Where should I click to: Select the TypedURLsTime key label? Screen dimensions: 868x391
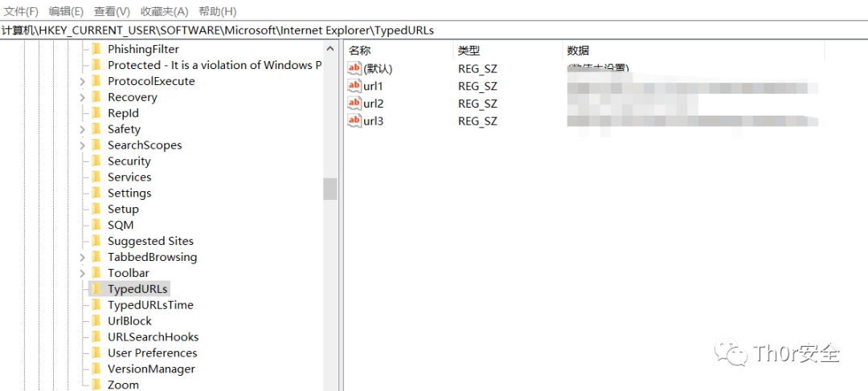[150, 305]
